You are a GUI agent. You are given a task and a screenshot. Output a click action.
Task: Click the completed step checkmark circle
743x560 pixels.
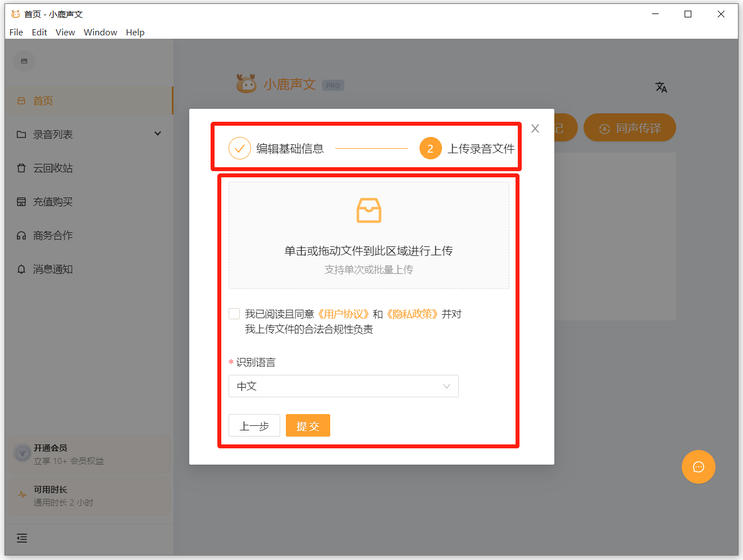click(x=239, y=148)
